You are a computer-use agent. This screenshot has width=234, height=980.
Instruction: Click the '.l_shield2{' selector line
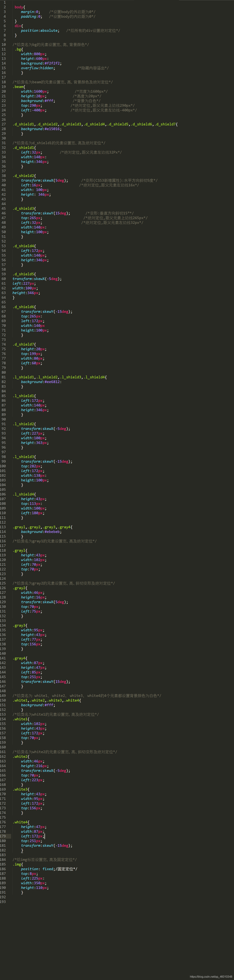tap(24, 424)
